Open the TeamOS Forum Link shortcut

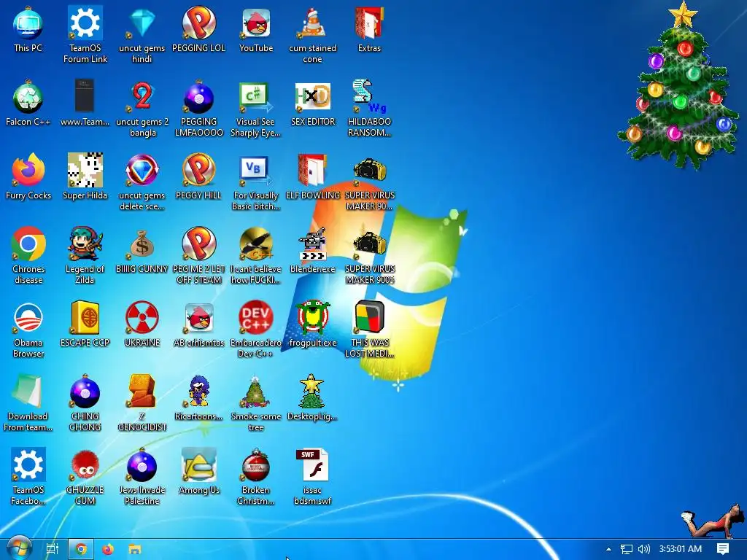pos(85,34)
